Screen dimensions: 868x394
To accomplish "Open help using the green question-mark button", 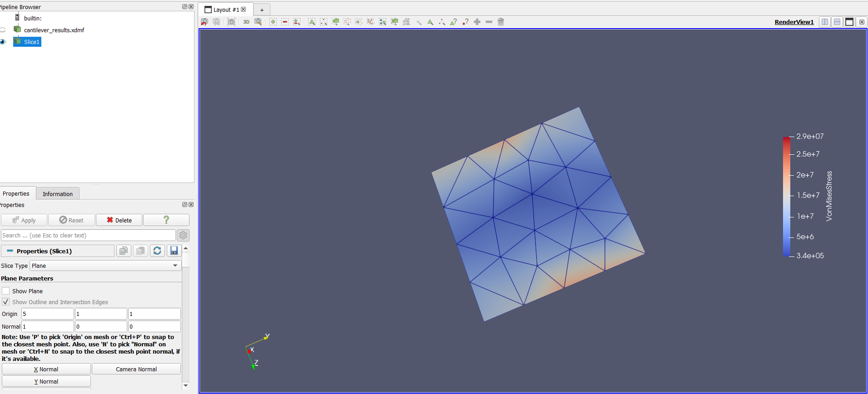I will click(x=166, y=220).
